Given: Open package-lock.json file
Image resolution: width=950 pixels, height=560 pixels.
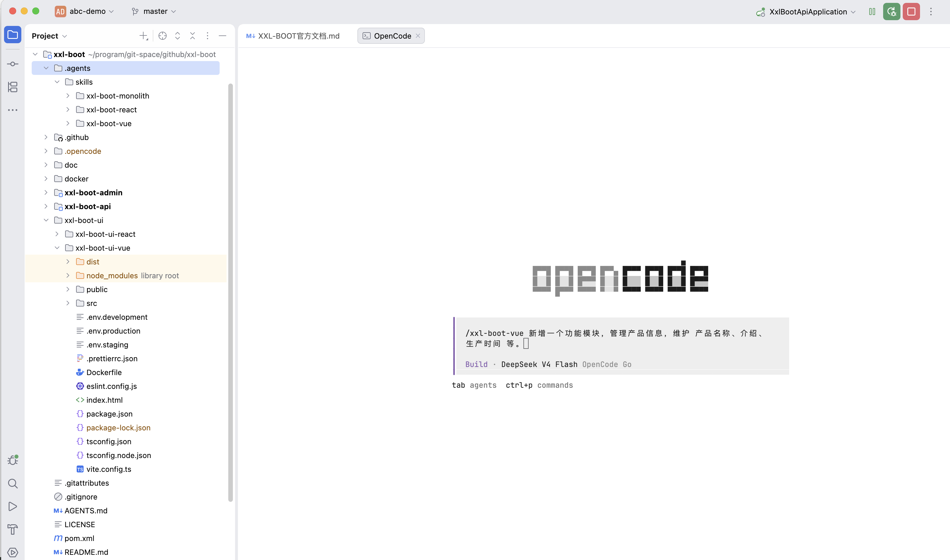Looking at the screenshot, I should click(x=113, y=428).
